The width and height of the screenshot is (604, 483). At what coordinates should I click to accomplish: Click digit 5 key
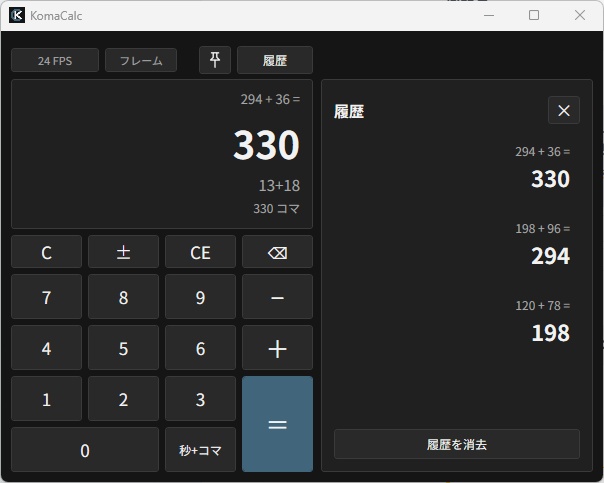coord(123,348)
